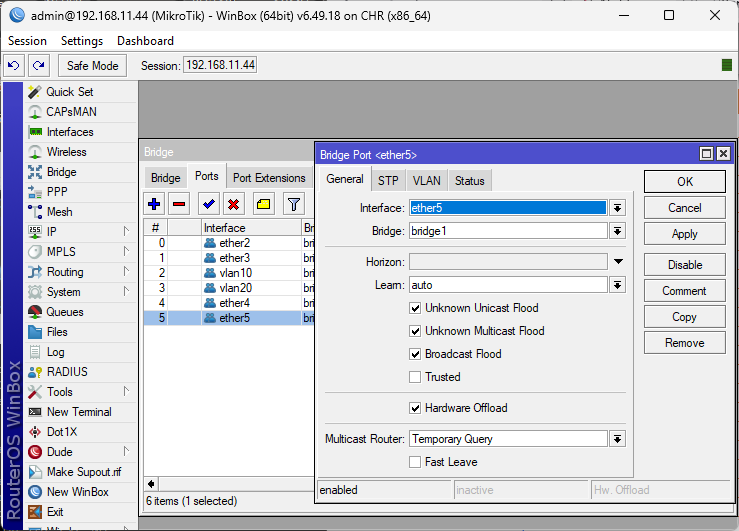Expand the Multicast Router dropdown
The width and height of the screenshot is (739, 531).
[617, 439]
